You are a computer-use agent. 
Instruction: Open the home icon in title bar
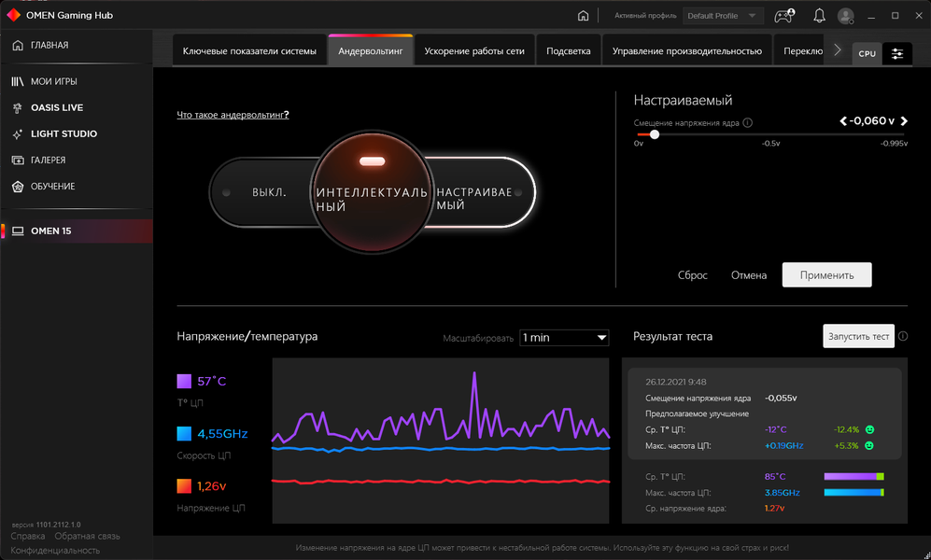coord(583,16)
